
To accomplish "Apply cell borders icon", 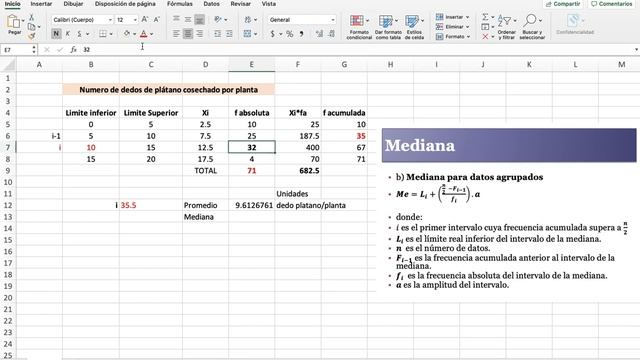I will tap(103, 34).
